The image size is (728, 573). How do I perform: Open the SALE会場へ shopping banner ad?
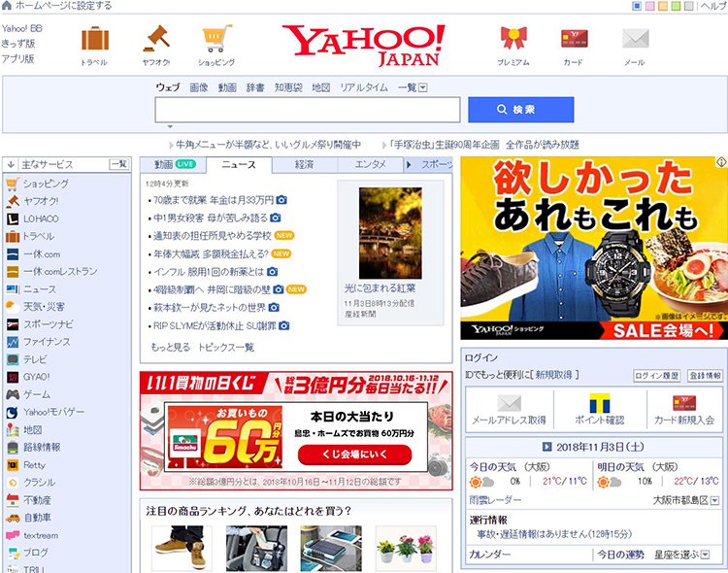594,249
